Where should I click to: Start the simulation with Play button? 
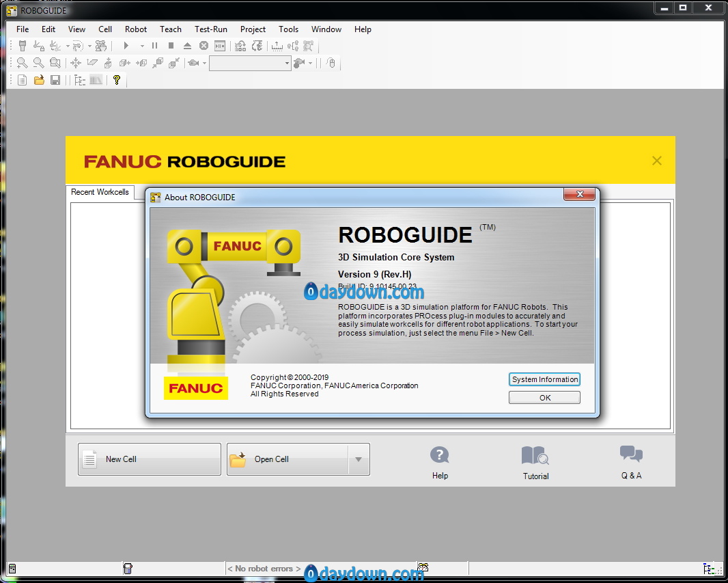click(126, 46)
